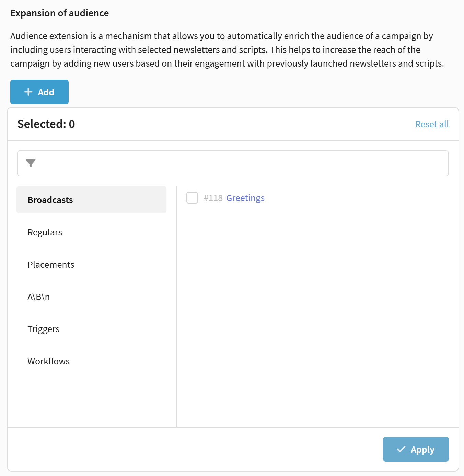This screenshot has height=476, width=464.
Task: View the Workflows category
Action: click(49, 361)
